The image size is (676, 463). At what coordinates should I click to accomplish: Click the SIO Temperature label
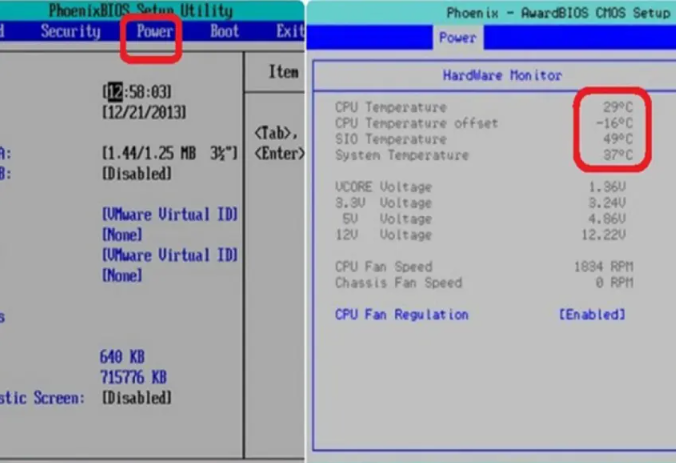pyautogui.click(x=391, y=139)
